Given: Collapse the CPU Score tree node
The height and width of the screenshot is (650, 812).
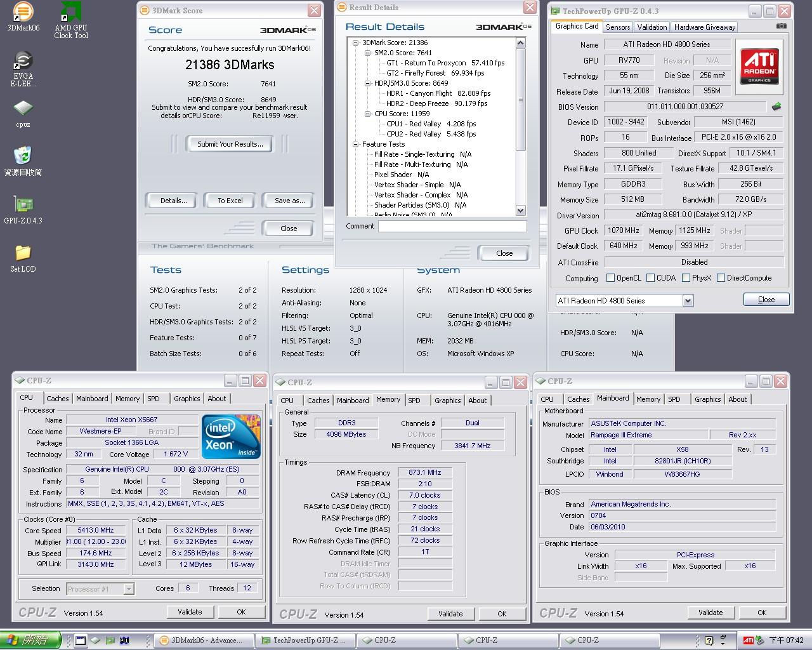Looking at the screenshot, I should [x=367, y=114].
